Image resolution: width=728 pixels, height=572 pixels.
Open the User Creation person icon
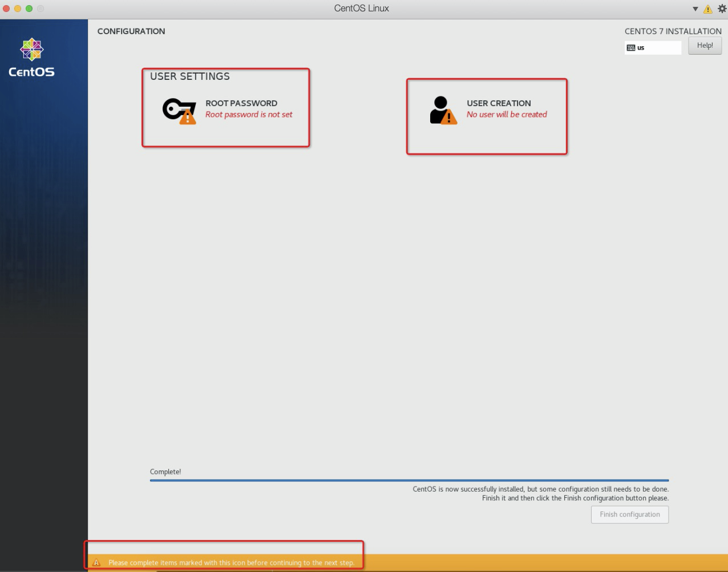[443, 110]
